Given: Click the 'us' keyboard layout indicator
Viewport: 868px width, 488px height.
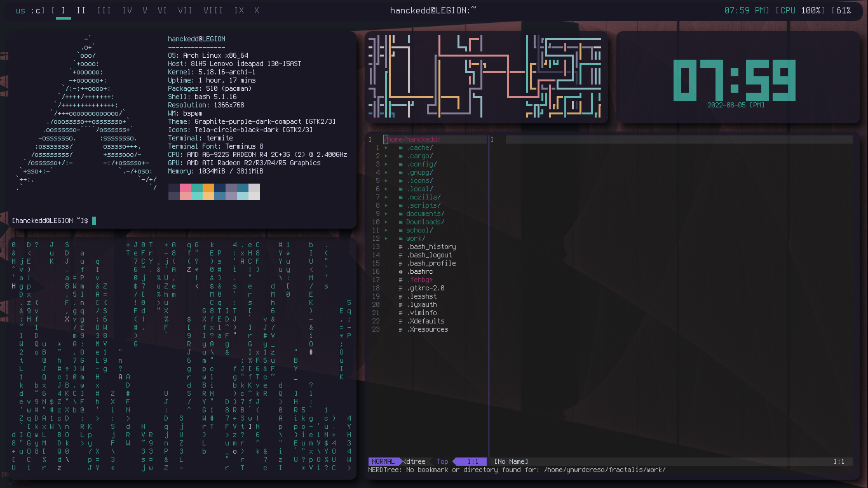Looking at the screenshot, I should (19, 10).
